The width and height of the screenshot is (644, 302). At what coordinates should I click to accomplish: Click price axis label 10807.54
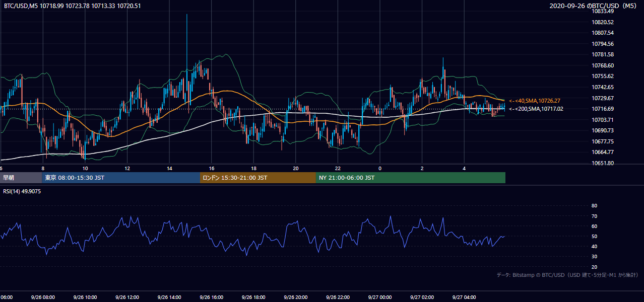point(603,33)
